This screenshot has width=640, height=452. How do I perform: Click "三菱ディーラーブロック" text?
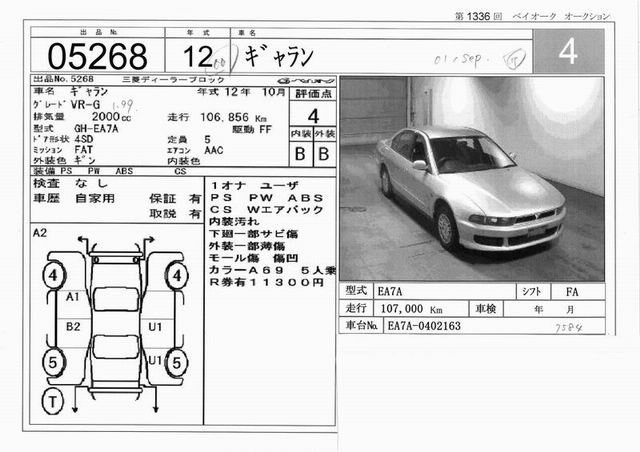(173, 80)
